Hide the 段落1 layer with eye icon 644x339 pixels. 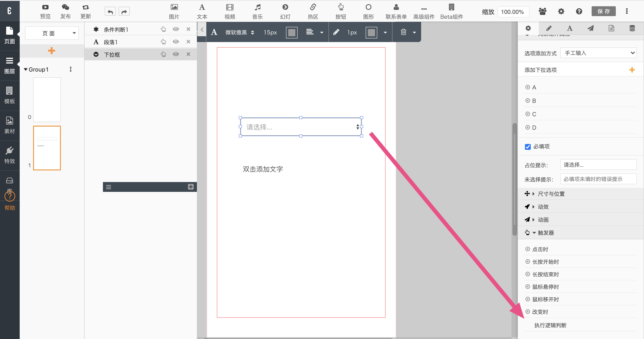(x=176, y=41)
